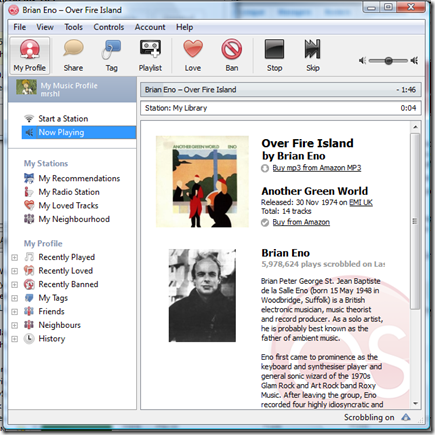Screen dimensions: 435x435
Task: Adjust the volume slider knob
Action: (x=388, y=61)
